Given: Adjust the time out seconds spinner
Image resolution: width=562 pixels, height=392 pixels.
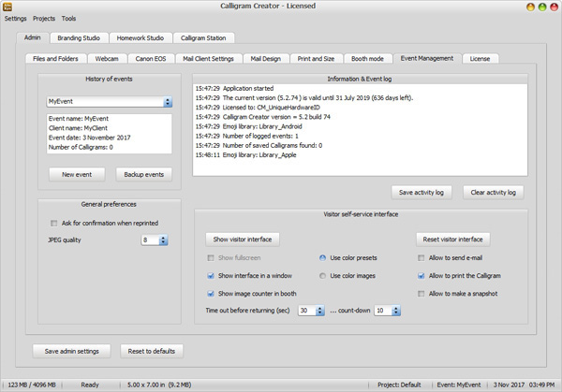Looking at the screenshot, I should click(320, 311).
